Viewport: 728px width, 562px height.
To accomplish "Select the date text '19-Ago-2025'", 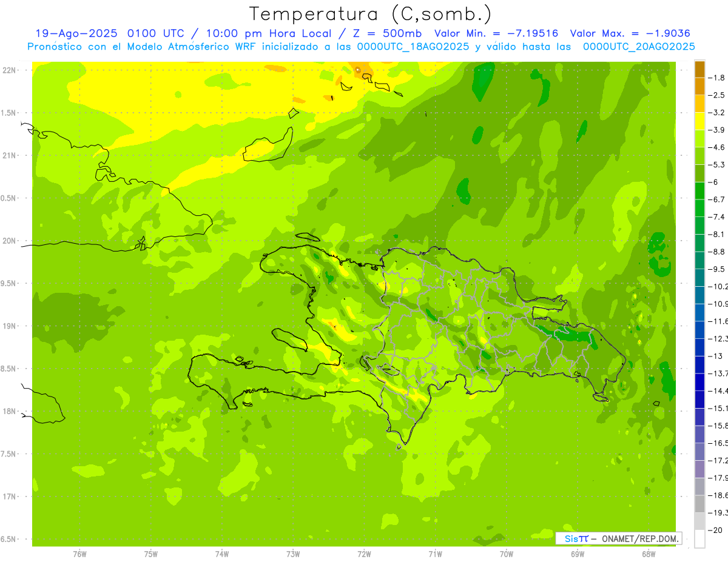I will (x=78, y=34).
